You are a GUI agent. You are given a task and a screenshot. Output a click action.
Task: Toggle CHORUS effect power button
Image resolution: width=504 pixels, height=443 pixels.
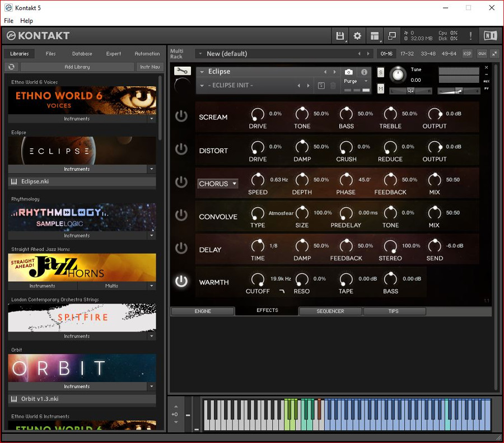point(181,182)
